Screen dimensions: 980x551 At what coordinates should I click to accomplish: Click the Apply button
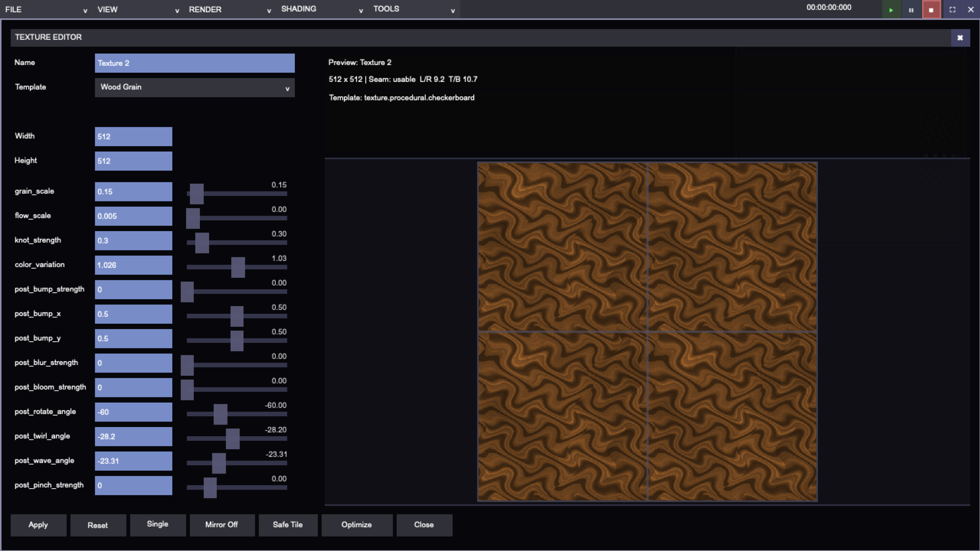pyautogui.click(x=38, y=525)
